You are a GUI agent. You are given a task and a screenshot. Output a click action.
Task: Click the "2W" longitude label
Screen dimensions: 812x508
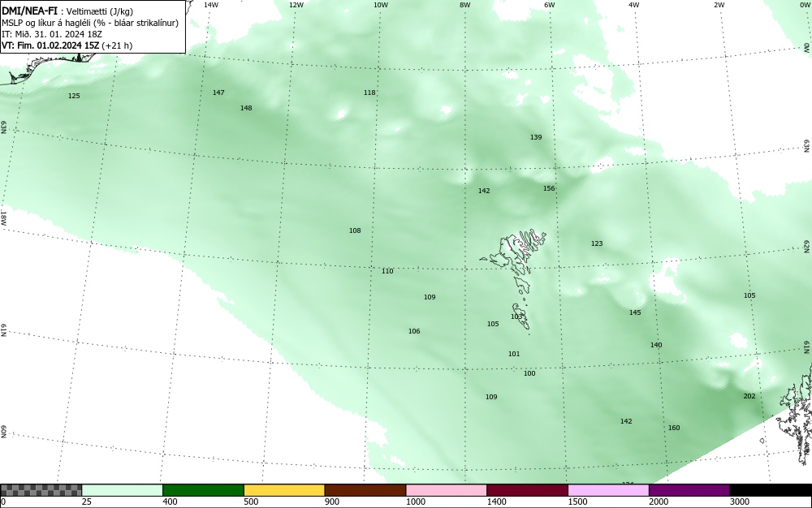[x=719, y=5]
